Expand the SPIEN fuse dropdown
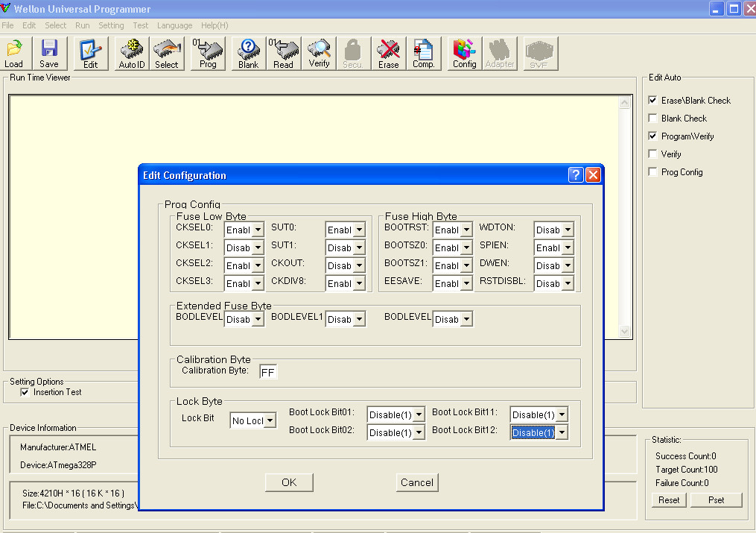The image size is (756, 533). (568, 247)
